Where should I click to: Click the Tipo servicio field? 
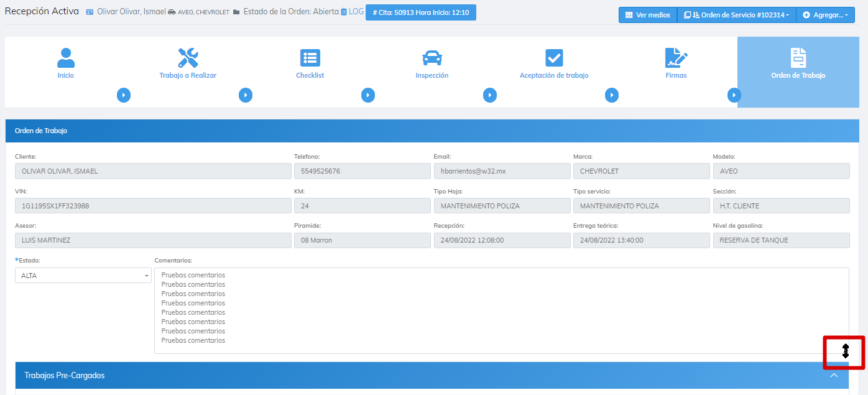(x=641, y=205)
